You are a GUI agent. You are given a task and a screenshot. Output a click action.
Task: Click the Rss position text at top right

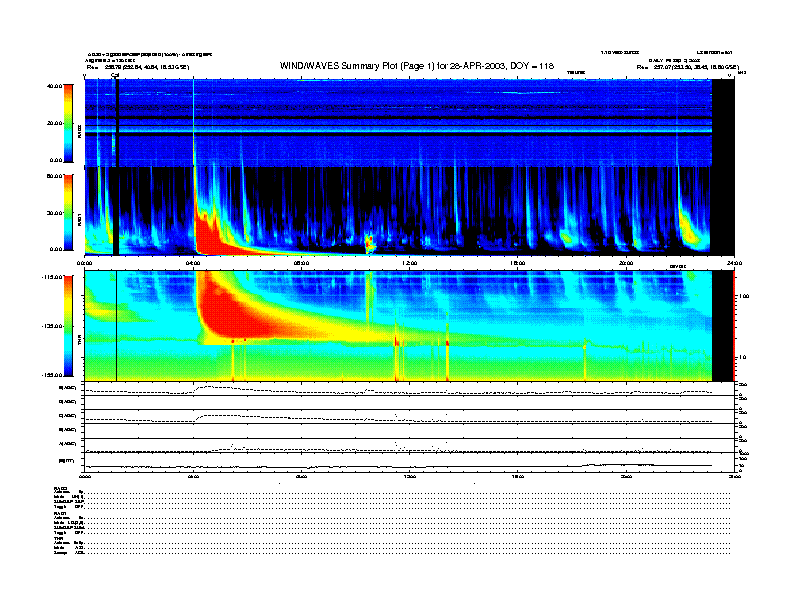688,67
